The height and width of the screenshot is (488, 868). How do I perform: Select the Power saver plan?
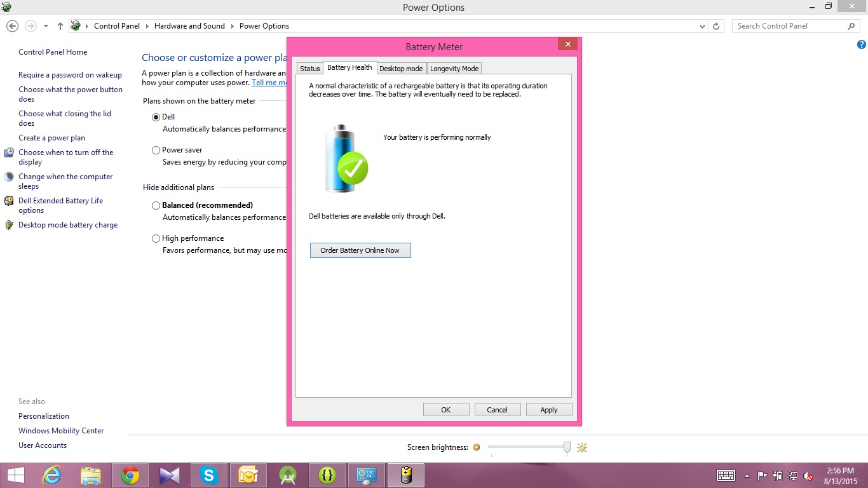(x=156, y=150)
